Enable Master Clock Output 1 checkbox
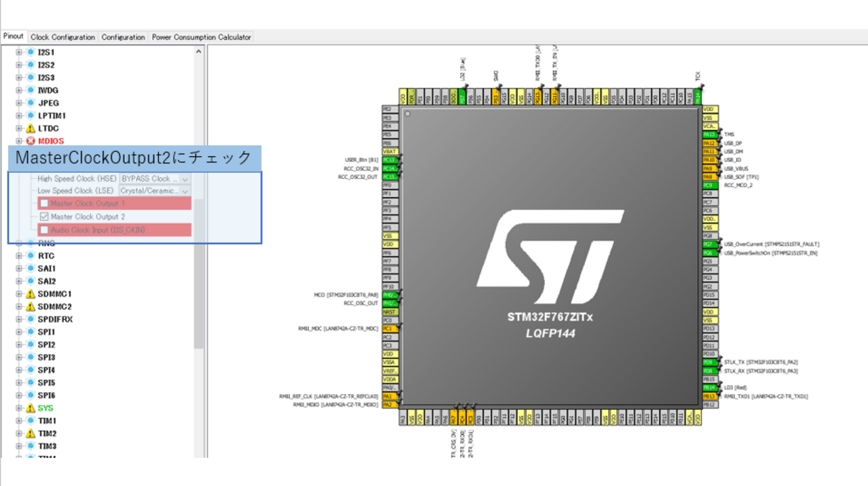Viewport: 868px width, 486px height. [44, 204]
